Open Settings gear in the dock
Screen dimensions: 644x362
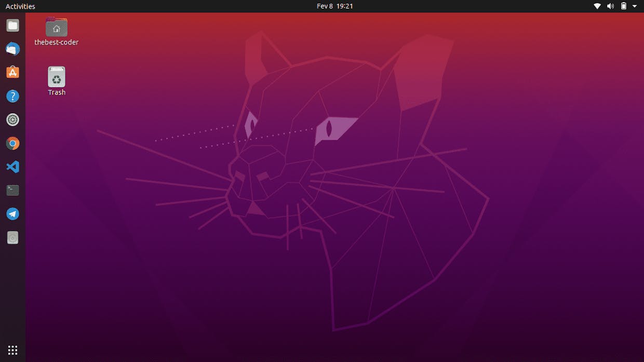pos(12,119)
